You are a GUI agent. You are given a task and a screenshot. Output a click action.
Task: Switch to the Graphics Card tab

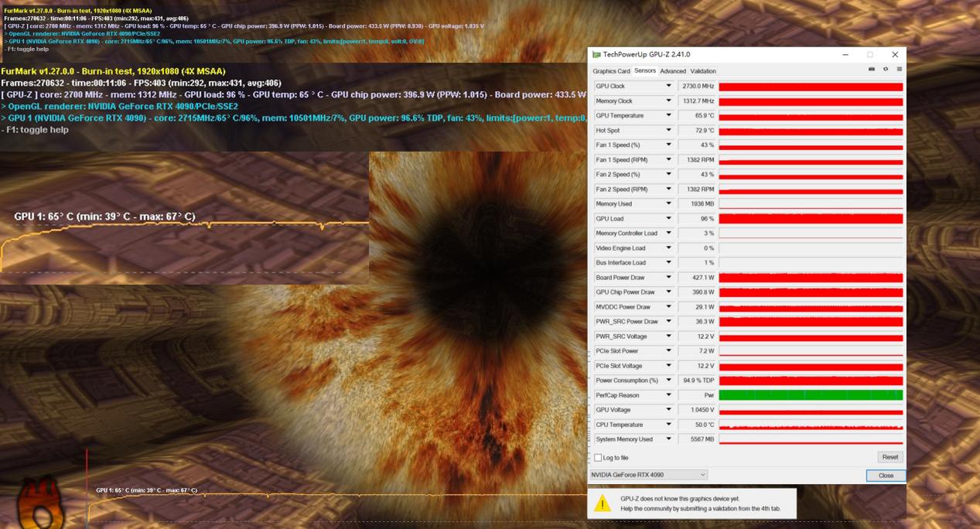[x=611, y=71]
